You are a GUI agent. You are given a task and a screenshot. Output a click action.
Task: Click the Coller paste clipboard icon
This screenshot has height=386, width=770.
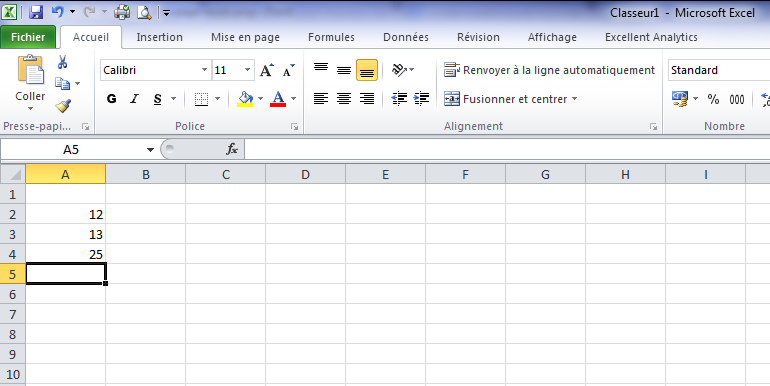(x=30, y=70)
